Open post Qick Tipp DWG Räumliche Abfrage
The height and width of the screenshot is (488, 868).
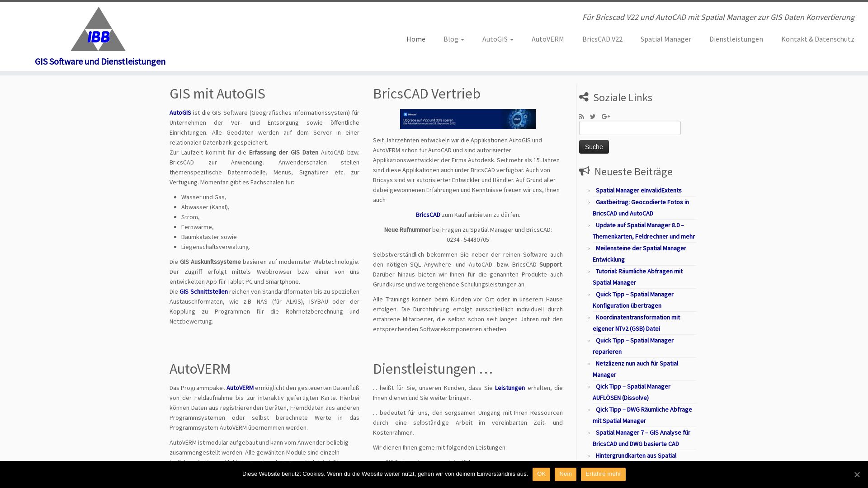642,415
